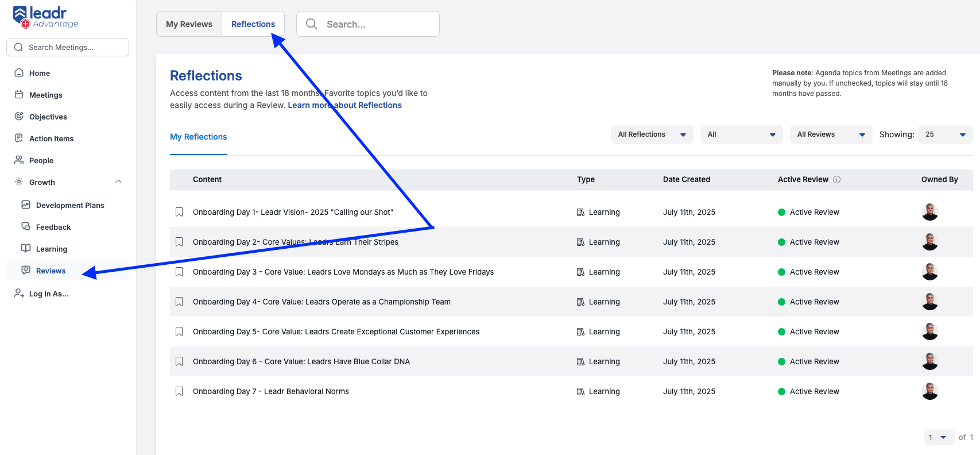980x455 pixels.
Task: Collapse the Growth section chevron
Action: (x=118, y=182)
